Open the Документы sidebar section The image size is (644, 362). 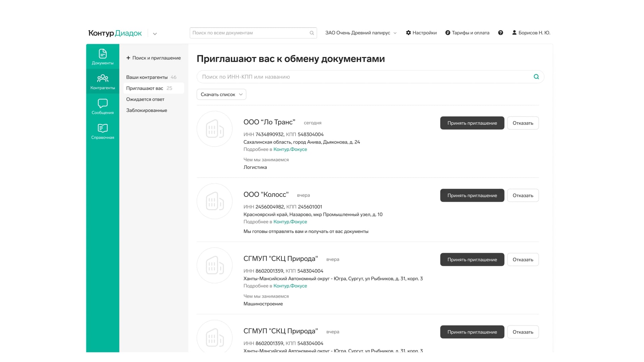point(103,57)
